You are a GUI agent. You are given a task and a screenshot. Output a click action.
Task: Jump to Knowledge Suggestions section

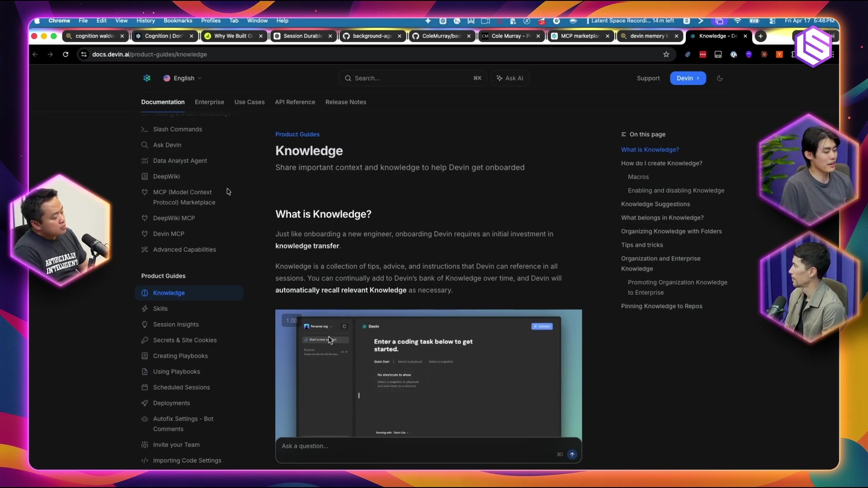click(656, 204)
